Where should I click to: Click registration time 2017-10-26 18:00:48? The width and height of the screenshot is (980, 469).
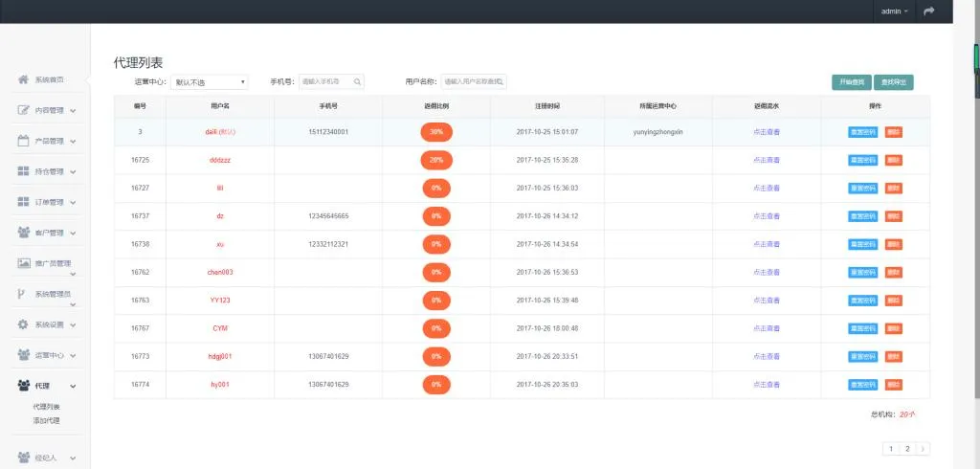point(546,328)
